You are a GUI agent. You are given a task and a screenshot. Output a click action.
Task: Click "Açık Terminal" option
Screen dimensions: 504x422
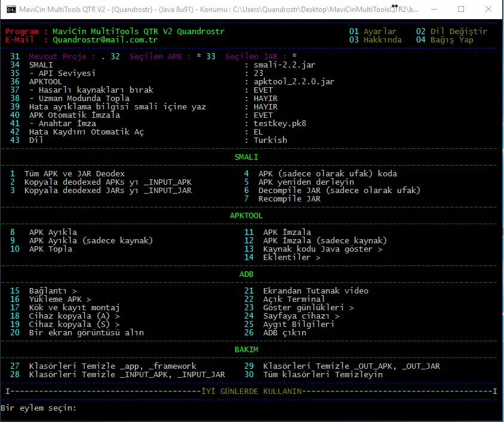(294, 299)
